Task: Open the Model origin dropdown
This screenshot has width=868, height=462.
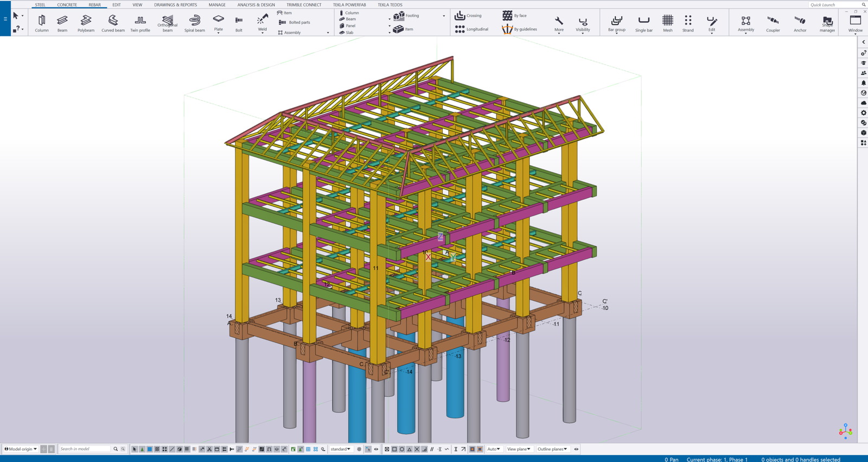Action: [x=21, y=449]
